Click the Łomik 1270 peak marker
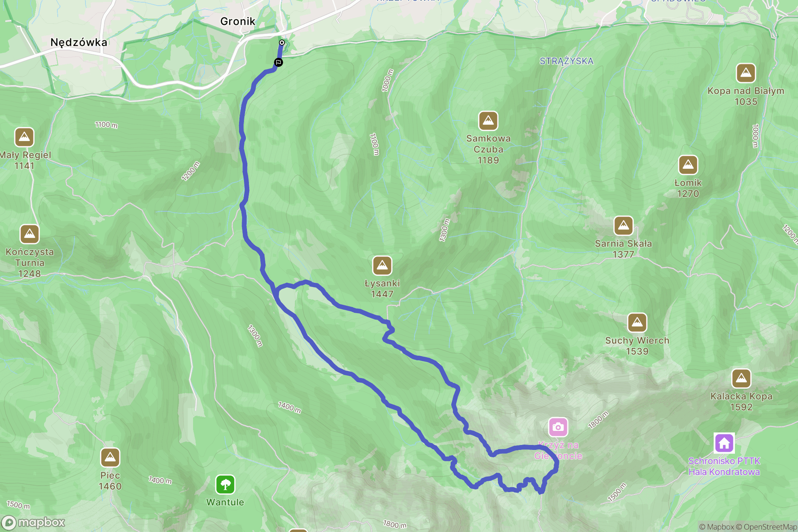This screenshot has width=798, height=532. tap(688, 165)
